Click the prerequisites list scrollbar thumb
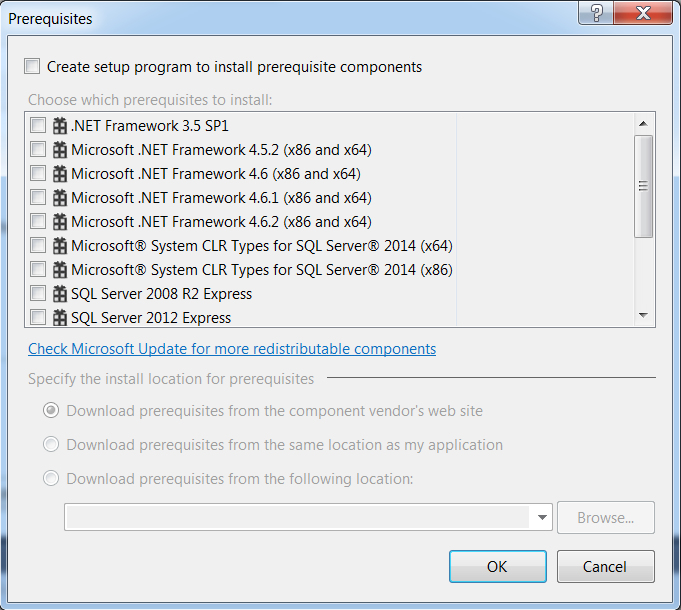 644,186
